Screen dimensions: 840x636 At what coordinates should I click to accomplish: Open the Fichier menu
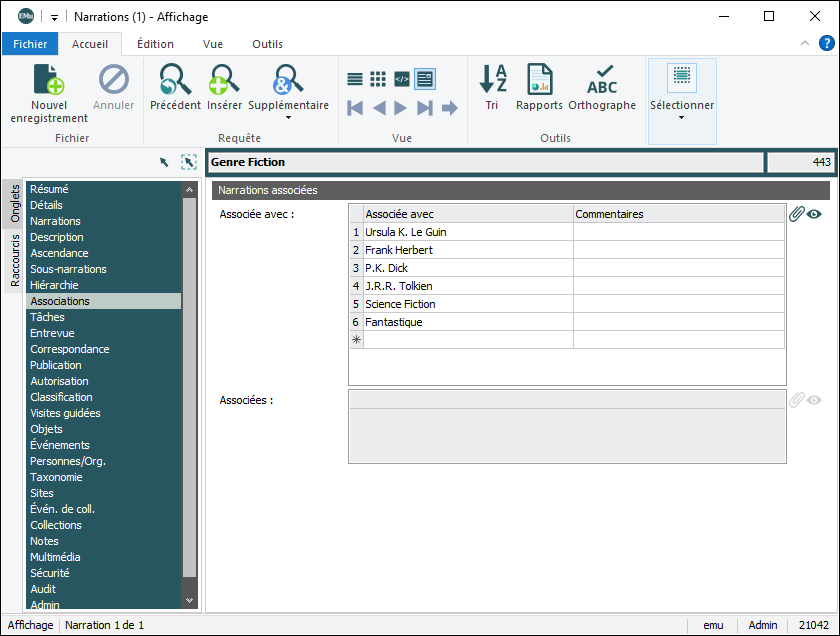30,44
